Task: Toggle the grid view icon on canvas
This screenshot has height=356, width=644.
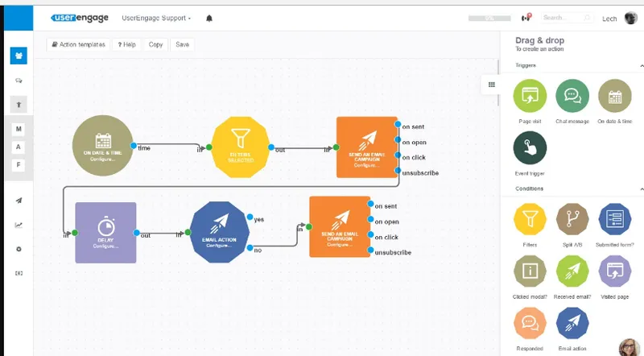Action: 492,85
